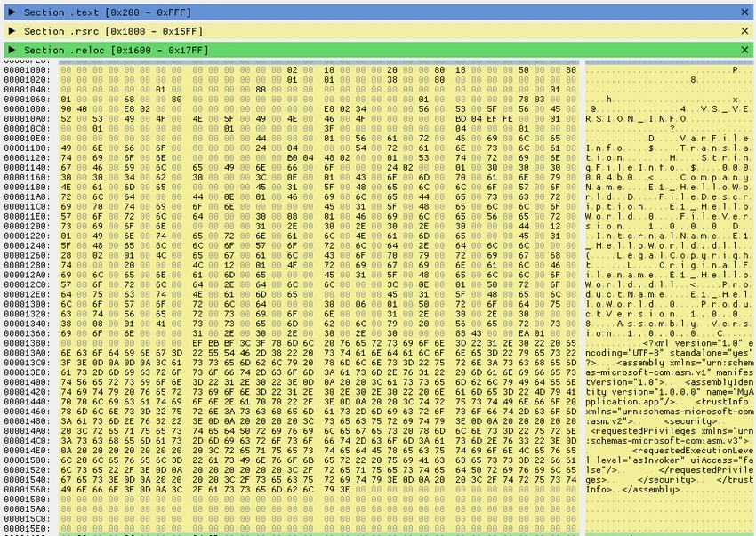
Task: Select offset 00001560 in the address column
Action: point(27,490)
